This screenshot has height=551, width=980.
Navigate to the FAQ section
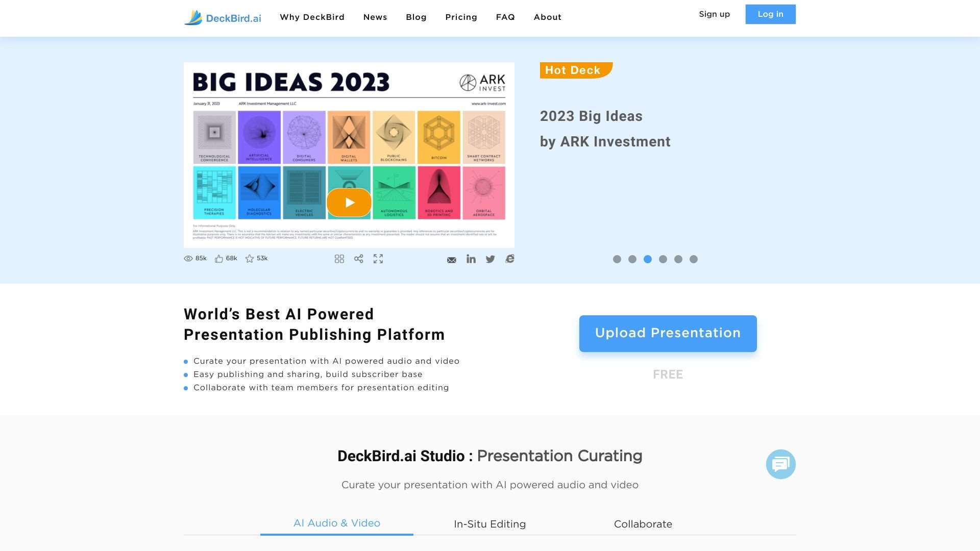pyautogui.click(x=505, y=17)
